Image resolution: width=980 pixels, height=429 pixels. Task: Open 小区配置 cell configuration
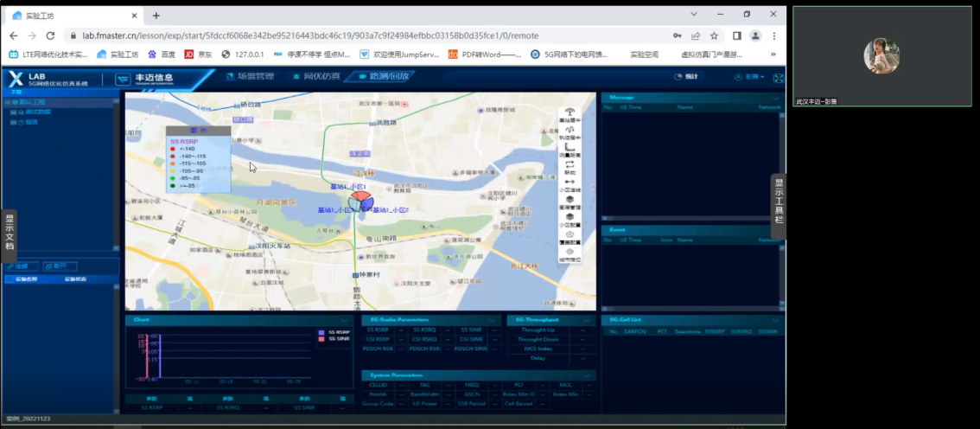(570, 218)
